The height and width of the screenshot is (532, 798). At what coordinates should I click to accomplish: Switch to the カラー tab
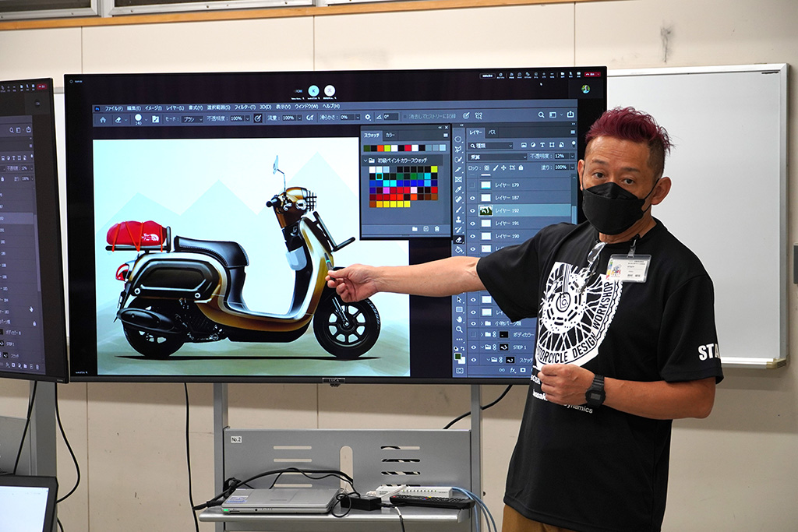pyautogui.click(x=390, y=136)
